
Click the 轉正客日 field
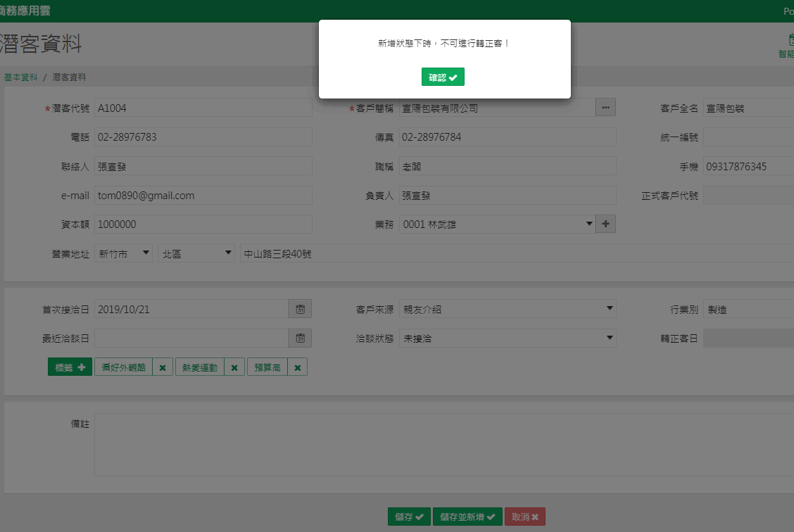748,338
